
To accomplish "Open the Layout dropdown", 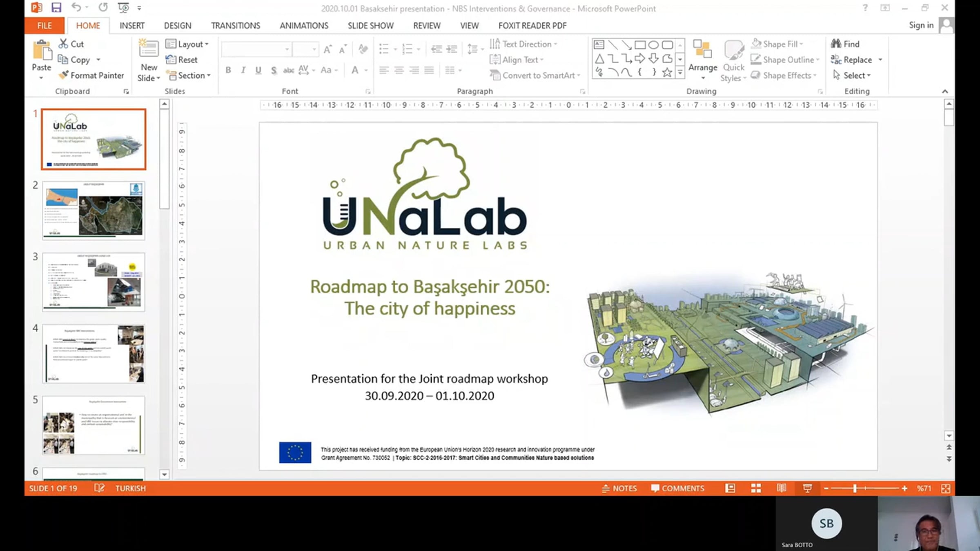I will [187, 44].
